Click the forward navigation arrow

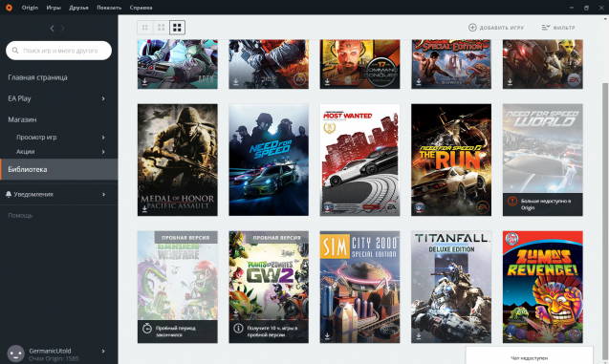coord(62,29)
